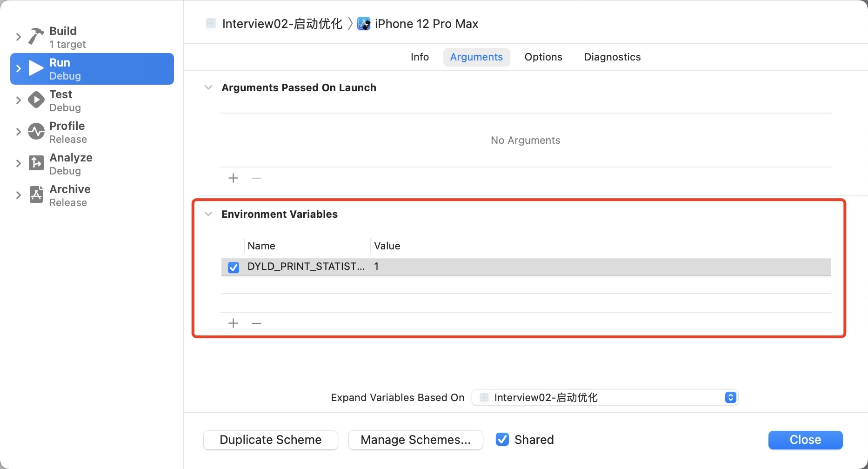The width and height of the screenshot is (868, 469).
Task: Click the Archive icon
Action: click(36, 194)
